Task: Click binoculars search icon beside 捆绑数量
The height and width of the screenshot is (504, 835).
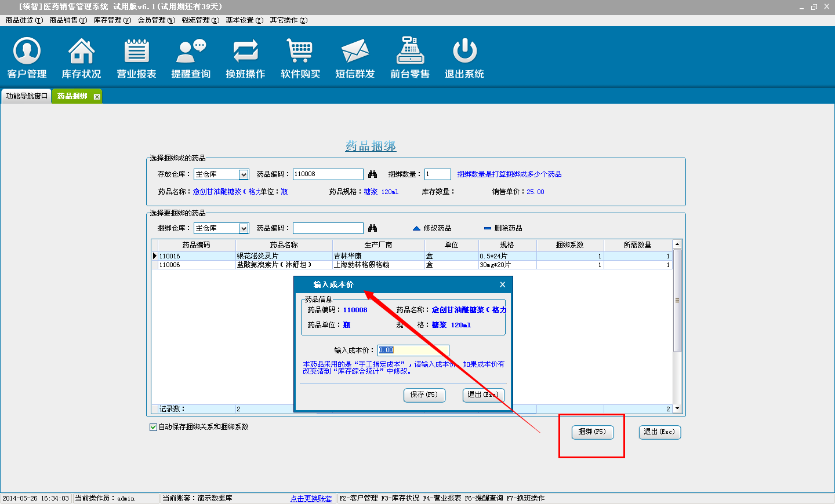Action: [x=373, y=174]
